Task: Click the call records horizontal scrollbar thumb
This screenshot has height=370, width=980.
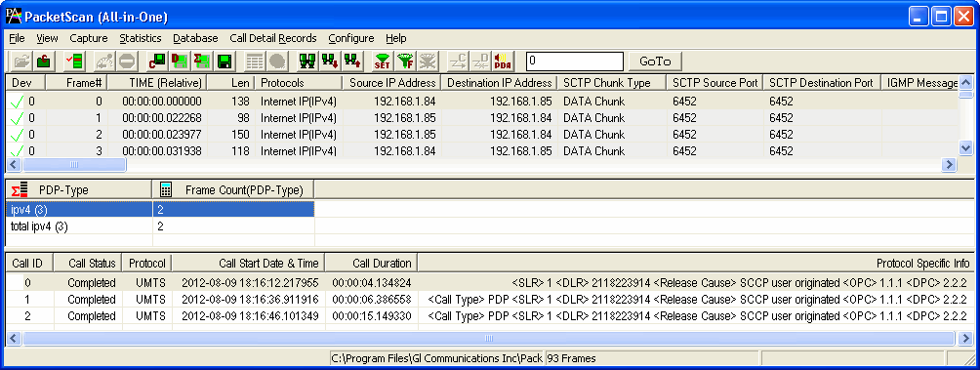Action: pos(488,338)
